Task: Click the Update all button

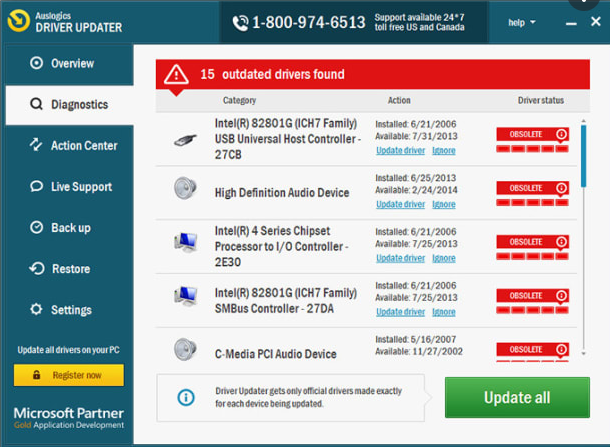Action: point(517,398)
